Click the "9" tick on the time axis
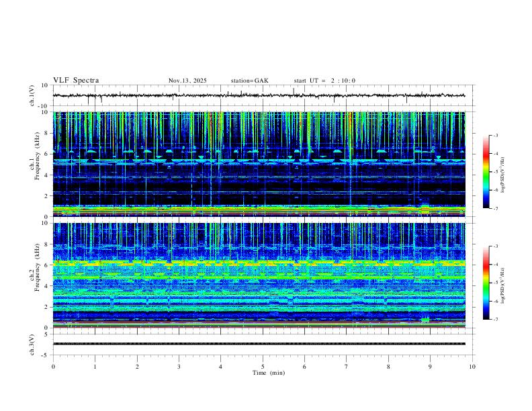 coord(430,367)
